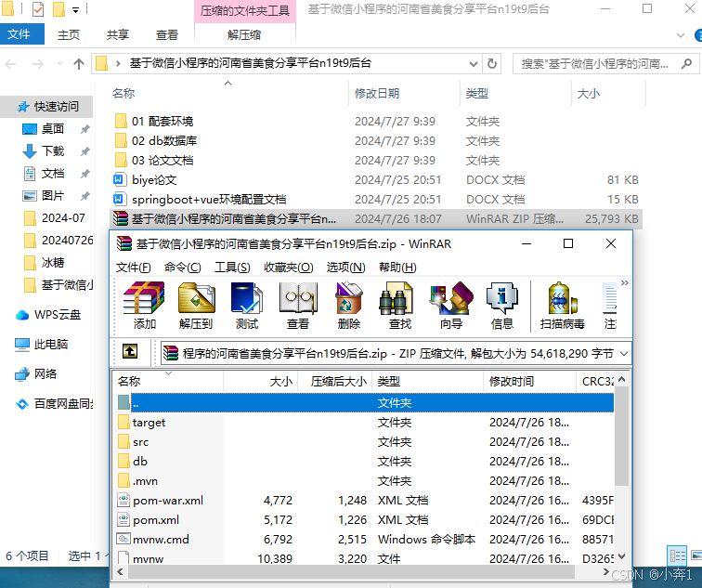
Task: Open WinRAR 工具(S) menu
Action: pyautogui.click(x=232, y=268)
